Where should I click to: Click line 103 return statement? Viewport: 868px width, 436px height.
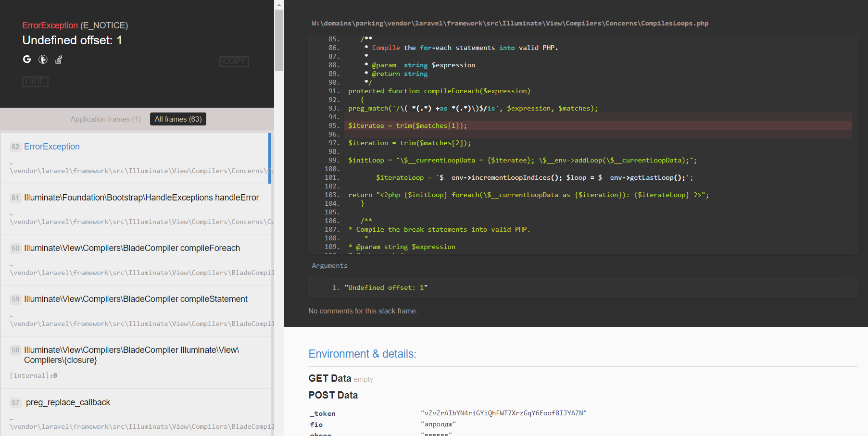coord(528,195)
